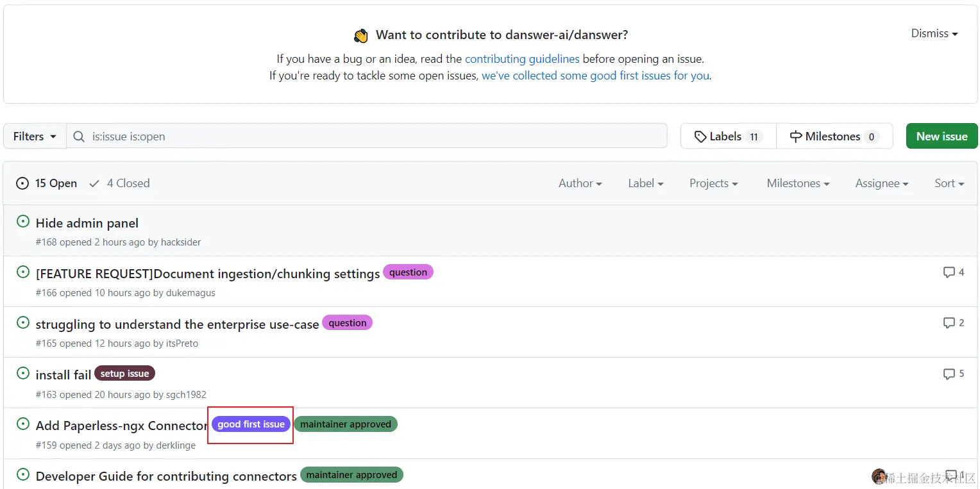Switch to the 4 Closed issues
The height and width of the screenshot is (489, 980).
click(x=119, y=183)
